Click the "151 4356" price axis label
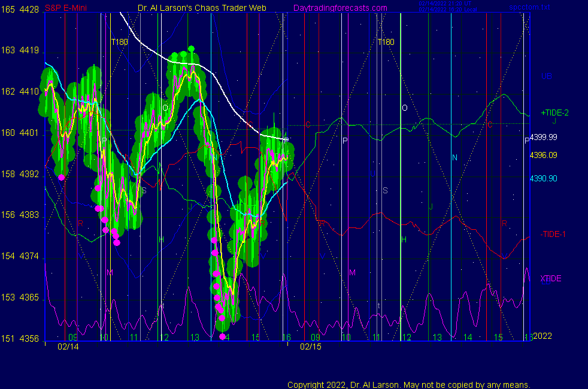This screenshot has width=588, height=389. click(20, 338)
